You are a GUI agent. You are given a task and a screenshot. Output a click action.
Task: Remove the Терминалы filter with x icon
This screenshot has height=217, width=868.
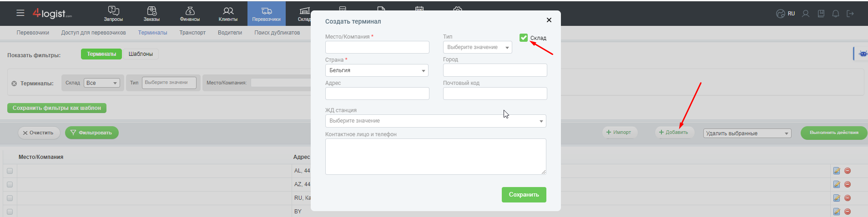14,84
